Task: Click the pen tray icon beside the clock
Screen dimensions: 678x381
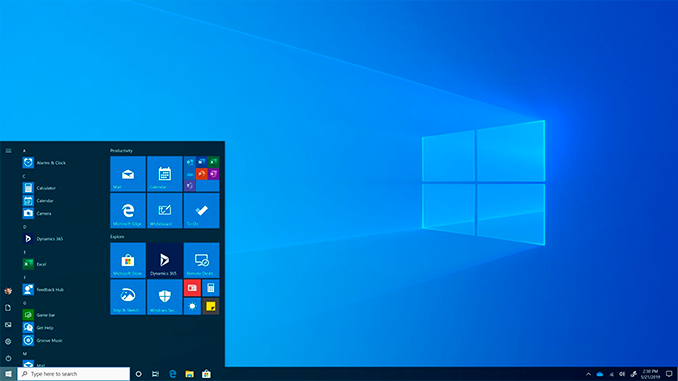Action: pos(633,374)
